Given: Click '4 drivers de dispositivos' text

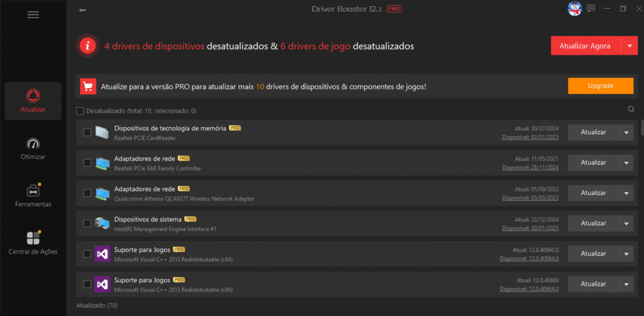Looking at the screenshot, I should pyautogui.click(x=154, y=46).
